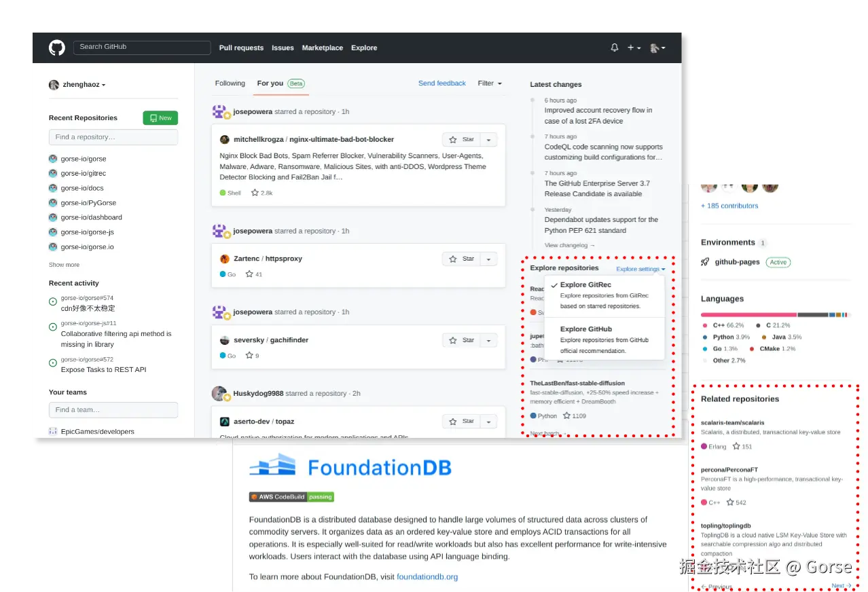Open star-list dropdown for Zartenc/httpsproxy
Viewport: 868px width, 592px height.
point(489,259)
